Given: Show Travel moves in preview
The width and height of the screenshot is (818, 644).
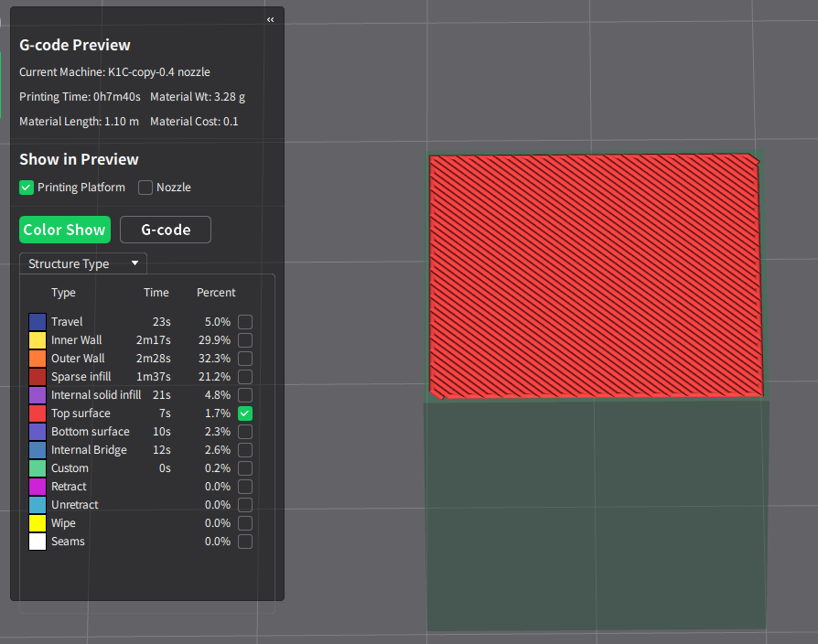Looking at the screenshot, I should (x=245, y=322).
